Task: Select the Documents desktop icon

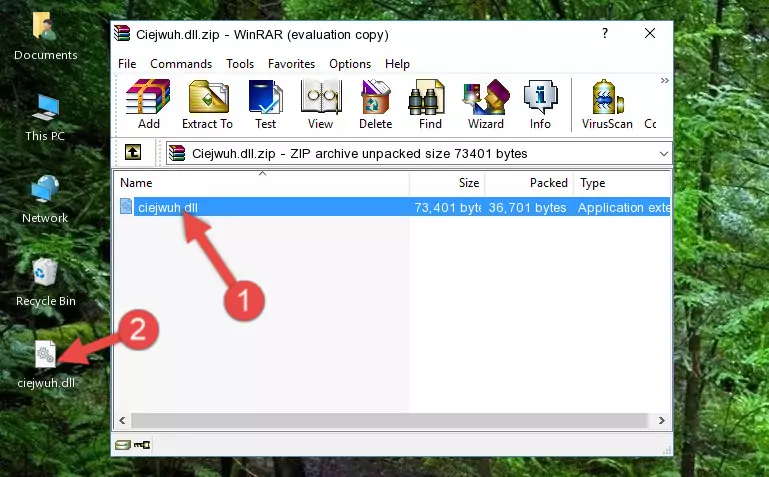Action: pos(45,36)
